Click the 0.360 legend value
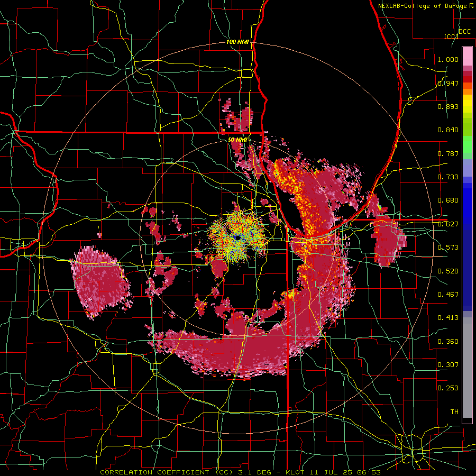 click(x=448, y=342)
